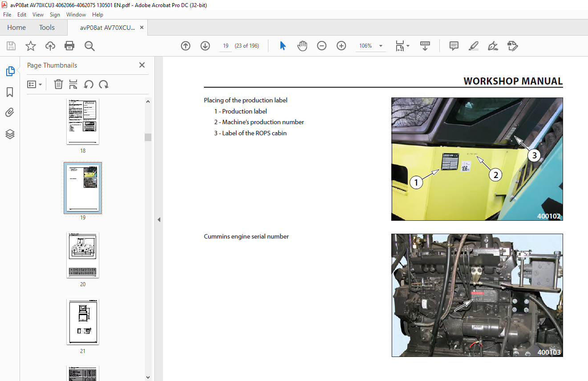Image resolution: width=588 pixels, height=381 pixels.
Task: Open the File menu
Action: click(7, 15)
